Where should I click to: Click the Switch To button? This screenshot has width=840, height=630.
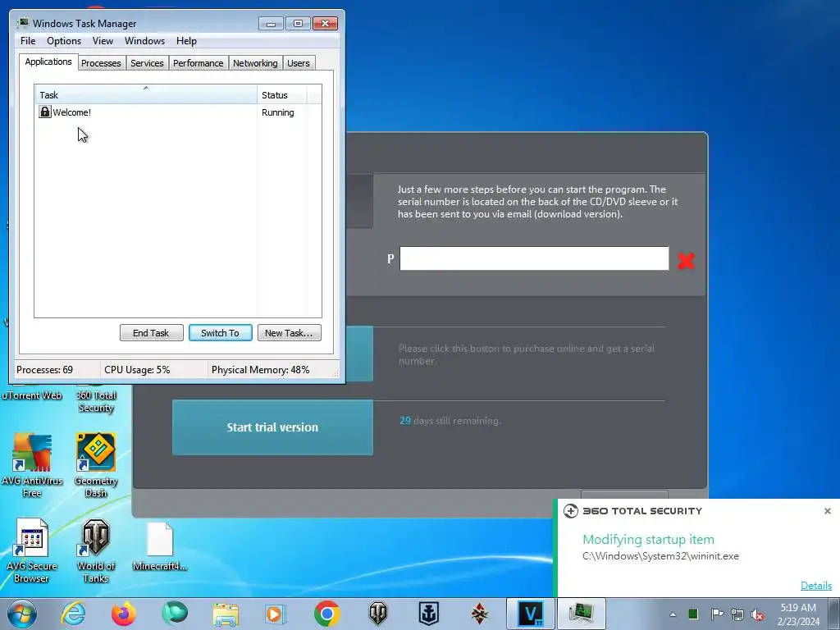pos(220,333)
